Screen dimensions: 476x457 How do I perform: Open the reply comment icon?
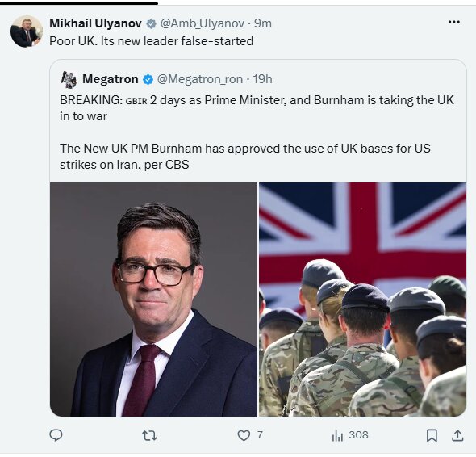click(56, 435)
